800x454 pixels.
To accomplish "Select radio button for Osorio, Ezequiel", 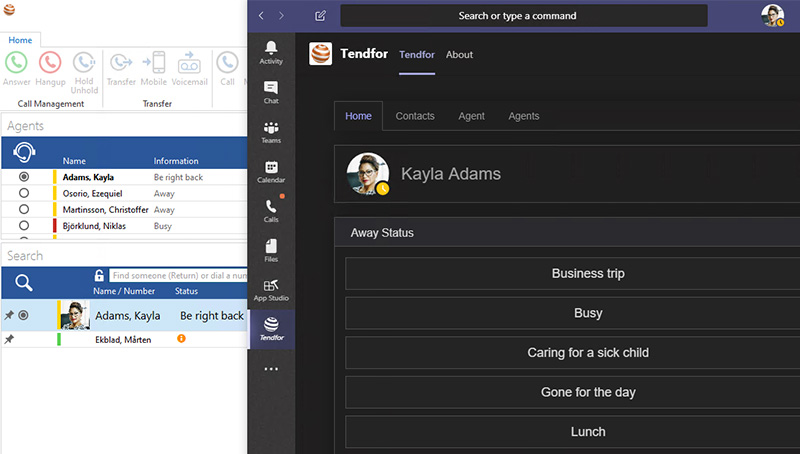I will (x=24, y=193).
